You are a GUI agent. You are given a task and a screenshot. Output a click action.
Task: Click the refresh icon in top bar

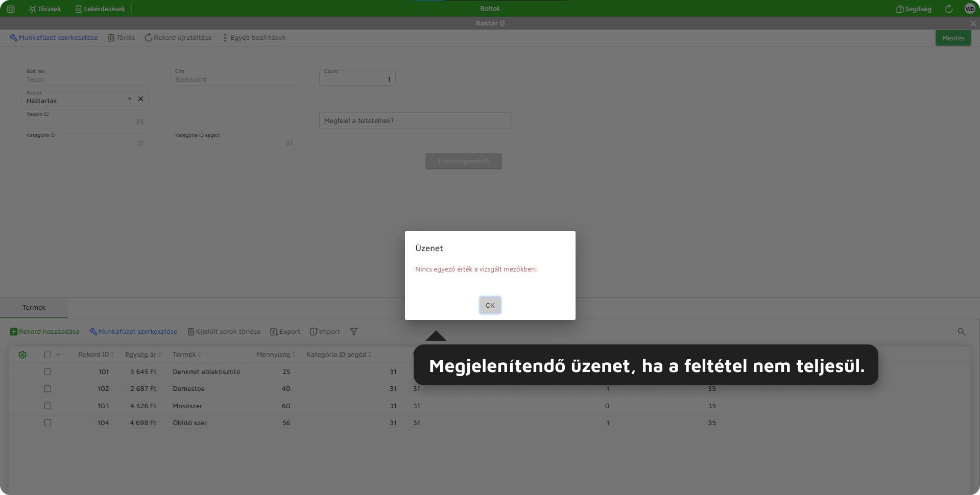949,9
